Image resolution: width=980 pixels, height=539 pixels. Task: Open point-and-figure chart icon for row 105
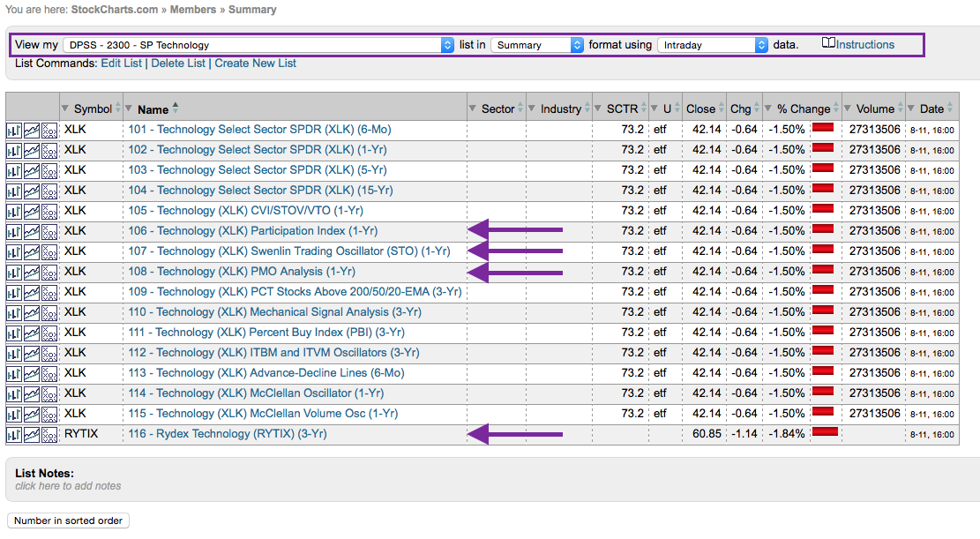(49, 211)
